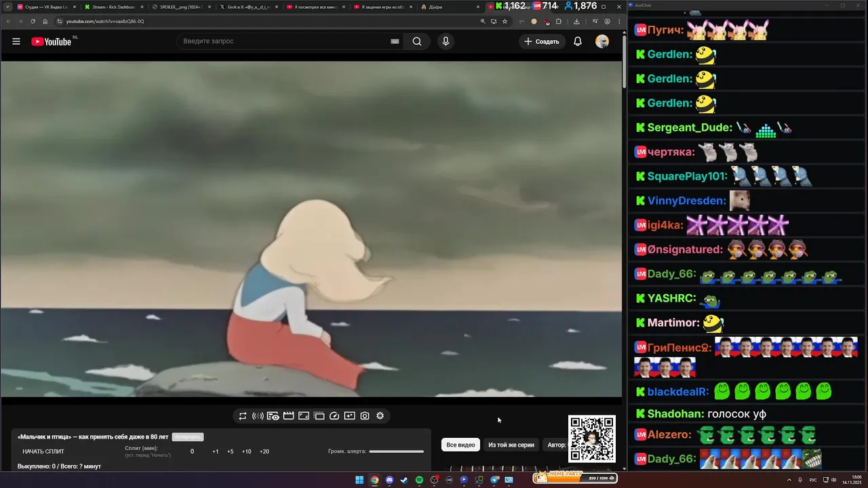Open Windows Start button in taskbar
Screen dimensions: 868x488
[x=359, y=480]
